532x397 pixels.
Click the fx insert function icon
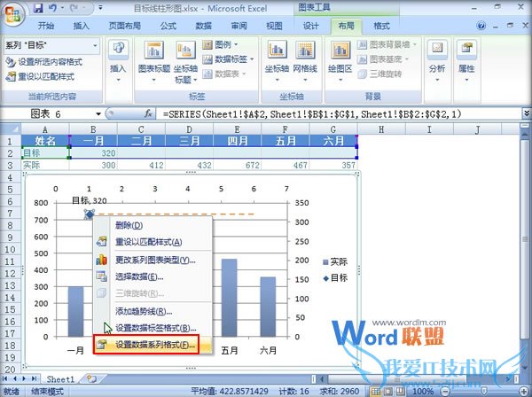[148, 114]
